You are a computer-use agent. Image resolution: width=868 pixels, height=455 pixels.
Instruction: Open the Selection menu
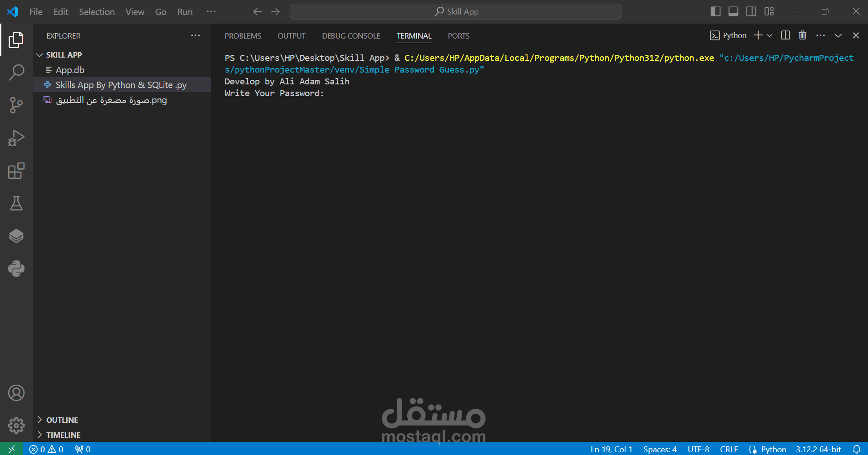pos(97,12)
